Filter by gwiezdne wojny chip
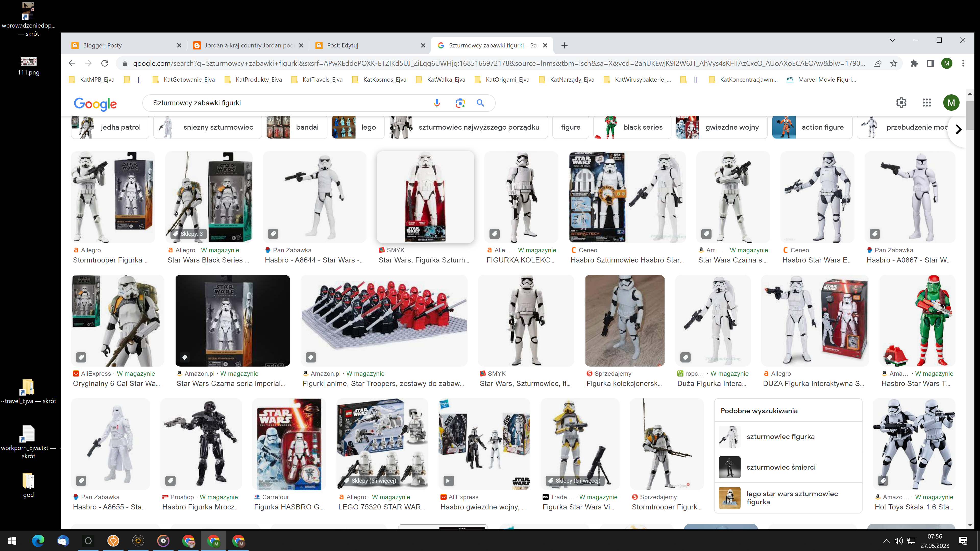 click(721, 127)
